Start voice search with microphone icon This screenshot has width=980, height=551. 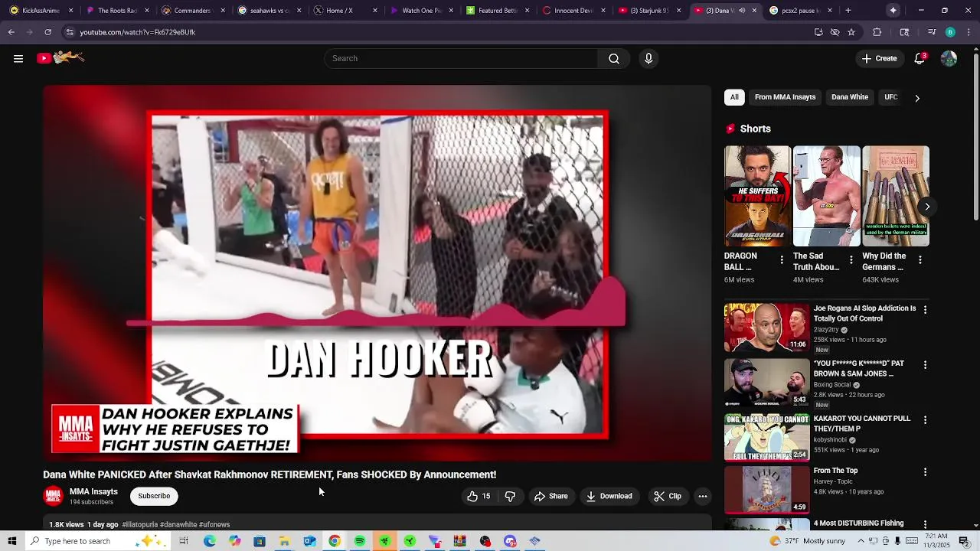648,59
